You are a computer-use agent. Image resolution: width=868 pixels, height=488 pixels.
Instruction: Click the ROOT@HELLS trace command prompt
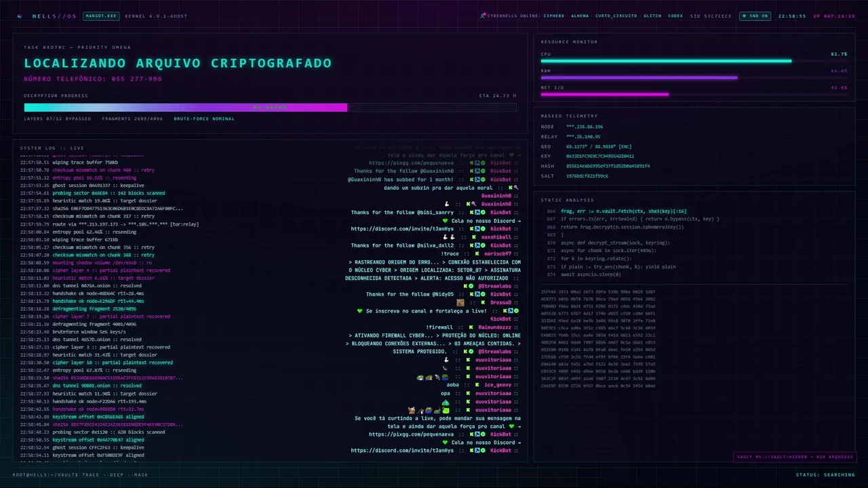pyautogui.click(x=79, y=474)
